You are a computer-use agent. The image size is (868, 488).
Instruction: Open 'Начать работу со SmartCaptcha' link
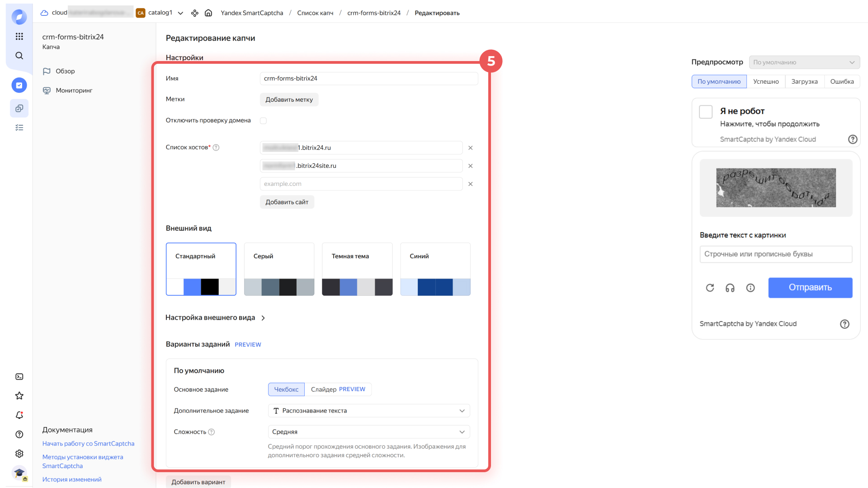click(x=88, y=444)
